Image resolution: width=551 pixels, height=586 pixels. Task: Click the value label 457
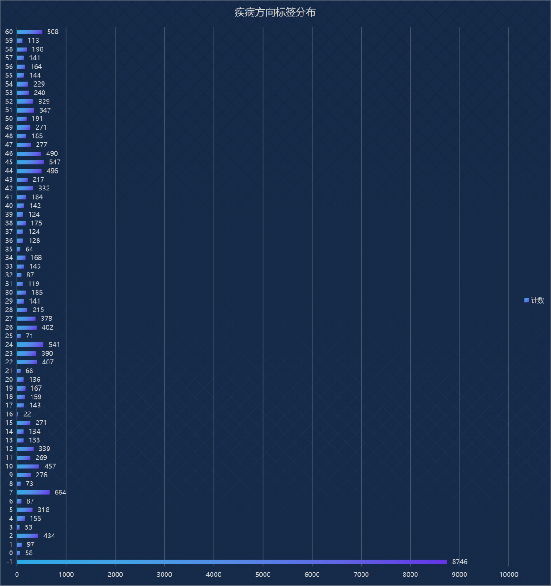[50, 466]
